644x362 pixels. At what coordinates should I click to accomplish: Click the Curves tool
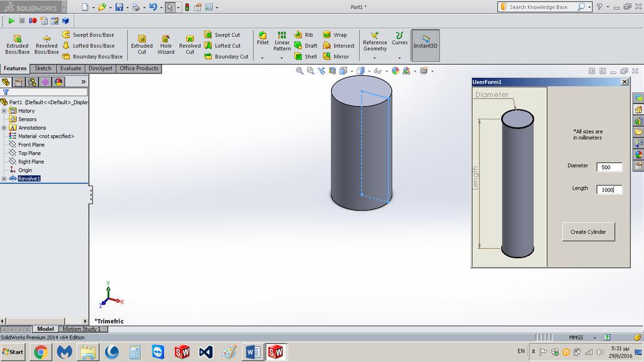pyautogui.click(x=399, y=38)
